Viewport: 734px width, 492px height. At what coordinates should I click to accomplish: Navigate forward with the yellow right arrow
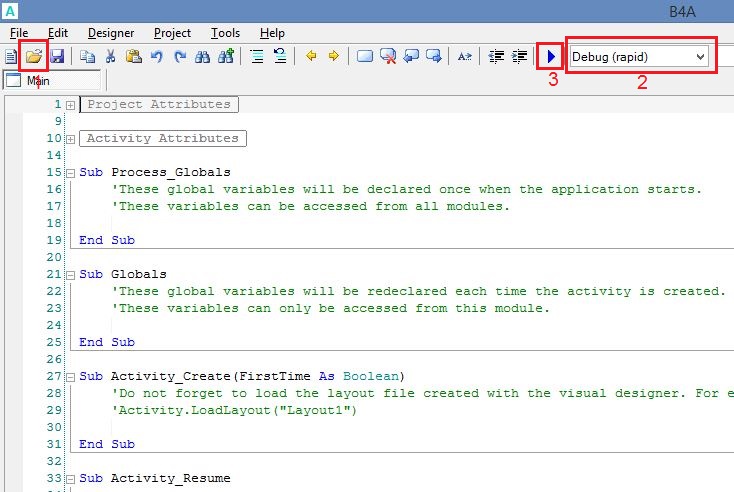[x=333, y=57]
